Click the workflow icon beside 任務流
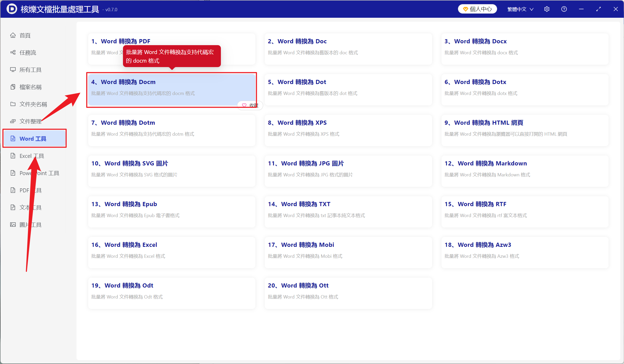This screenshot has width=624, height=364. click(13, 52)
